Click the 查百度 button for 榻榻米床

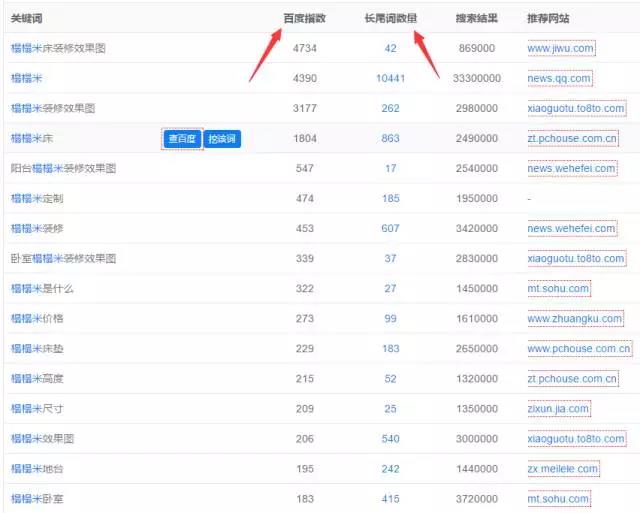[x=182, y=139]
